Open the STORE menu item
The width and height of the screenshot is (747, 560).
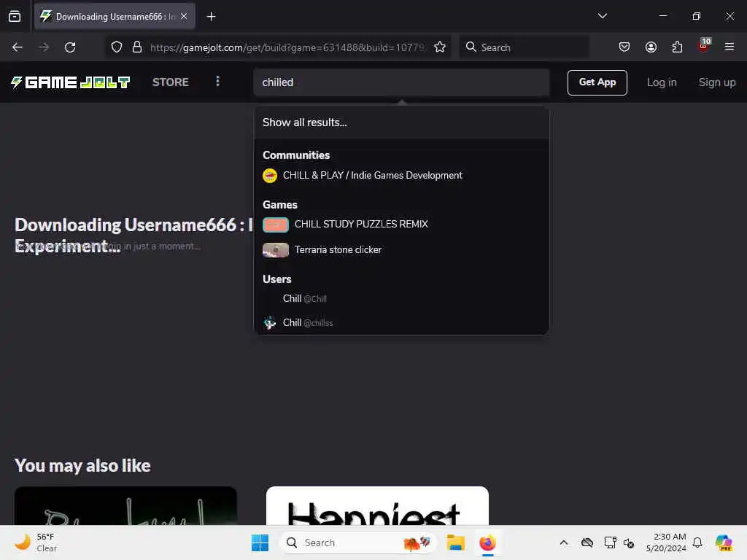click(x=171, y=82)
